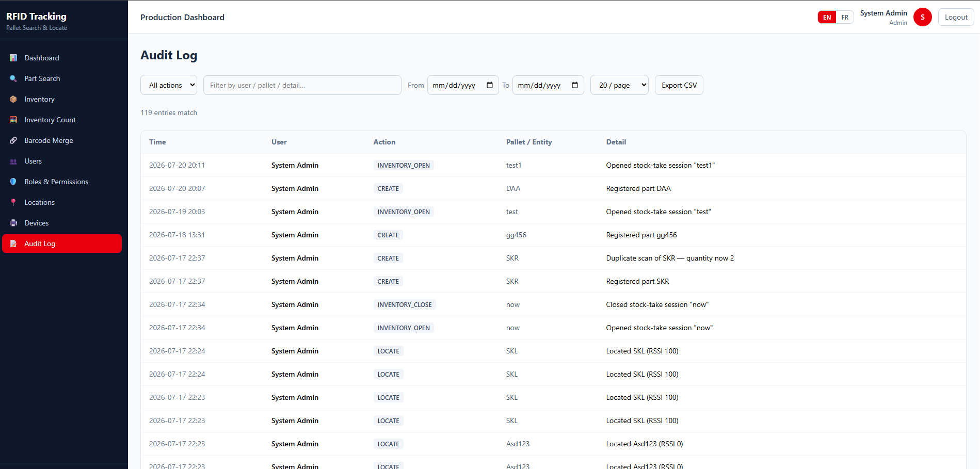
Task: Click timestamp 2026-07-20 20:11
Action: pos(177,165)
